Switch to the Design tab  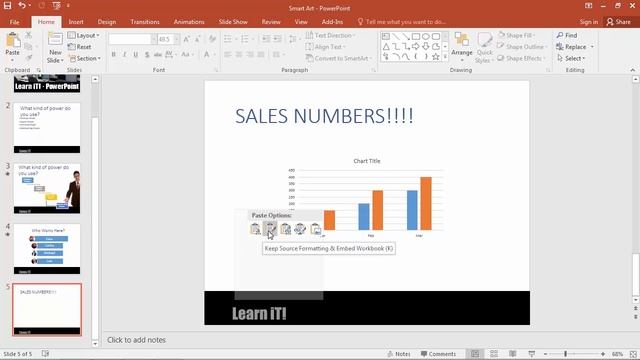click(107, 22)
